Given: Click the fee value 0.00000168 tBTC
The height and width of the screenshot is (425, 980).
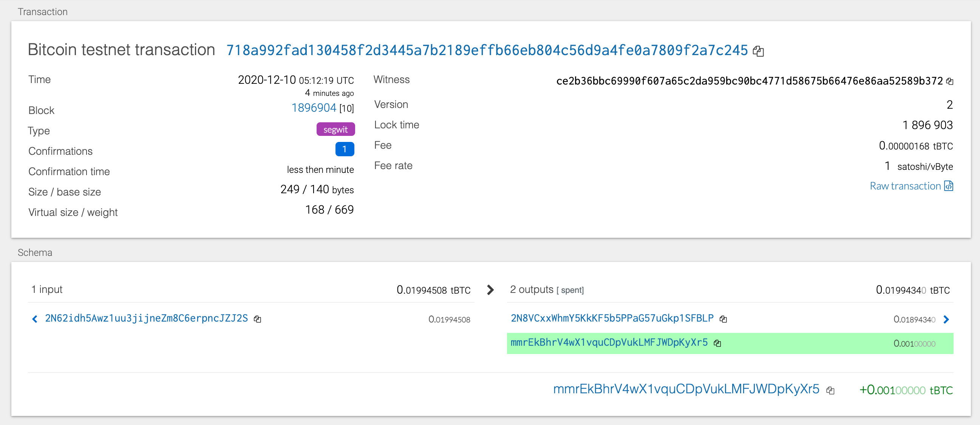Looking at the screenshot, I should pyautogui.click(x=916, y=146).
